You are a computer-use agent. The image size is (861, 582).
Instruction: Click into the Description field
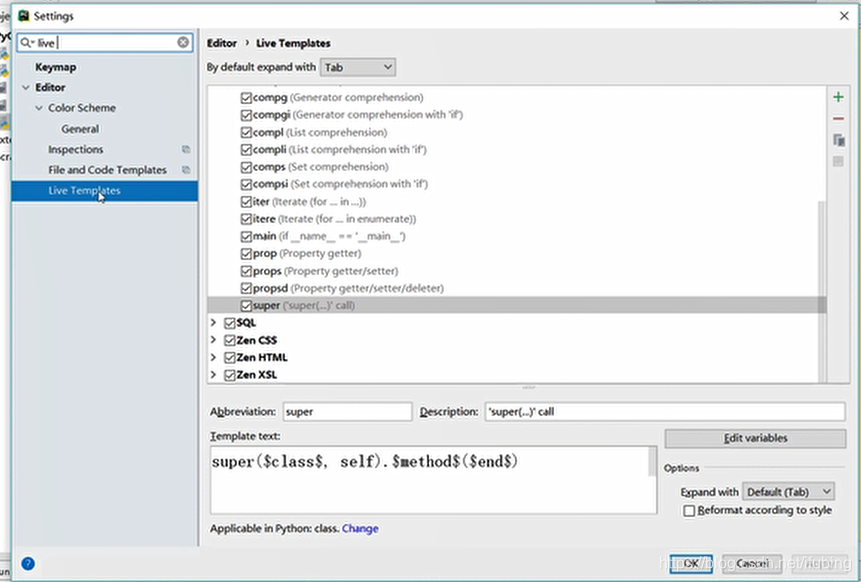[665, 412]
